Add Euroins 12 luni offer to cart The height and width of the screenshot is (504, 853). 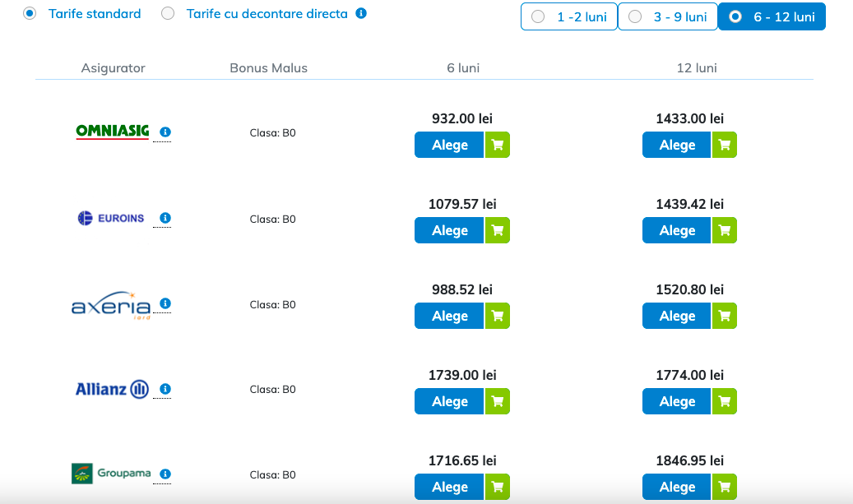pyautogui.click(x=724, y=230)
